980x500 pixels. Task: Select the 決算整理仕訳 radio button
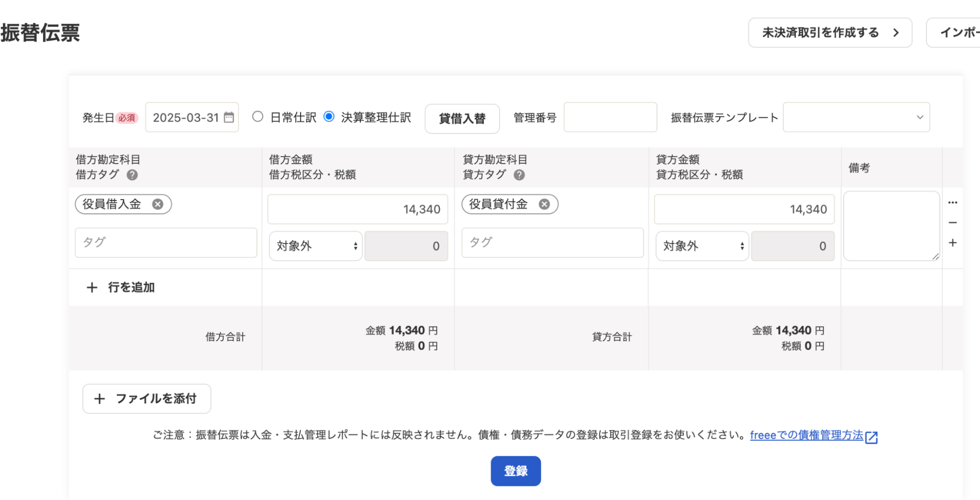pos(329,117)
